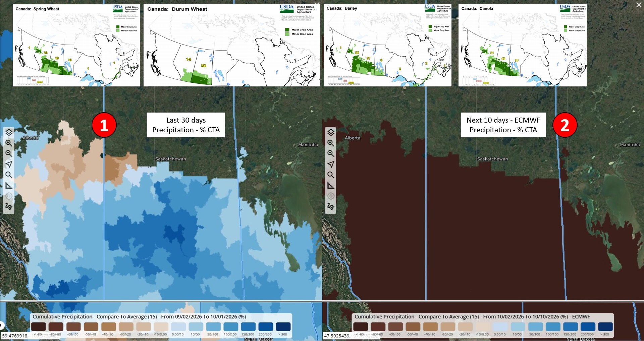Click the latitude readout 47.5925439 on ECMWF map
644x341 pixels.
pyautogui.click(x=337, y=336)
